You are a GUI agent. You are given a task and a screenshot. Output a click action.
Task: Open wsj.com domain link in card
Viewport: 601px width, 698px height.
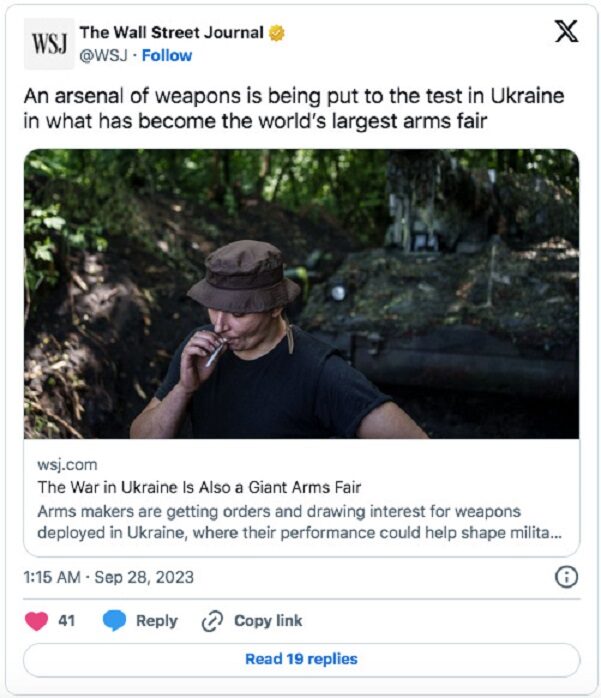tap(67, 465)
